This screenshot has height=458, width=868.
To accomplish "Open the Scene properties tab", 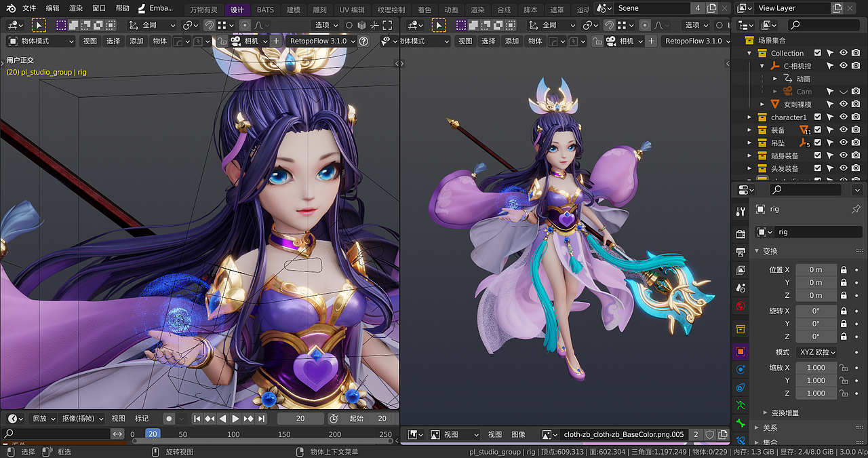I will pos(741,288).
